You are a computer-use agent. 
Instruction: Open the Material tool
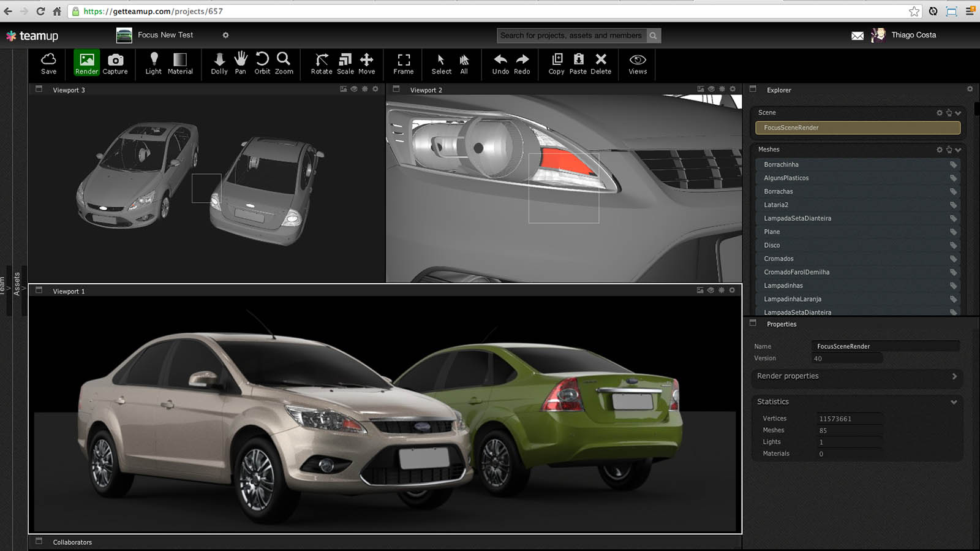[x=180, y=63]
